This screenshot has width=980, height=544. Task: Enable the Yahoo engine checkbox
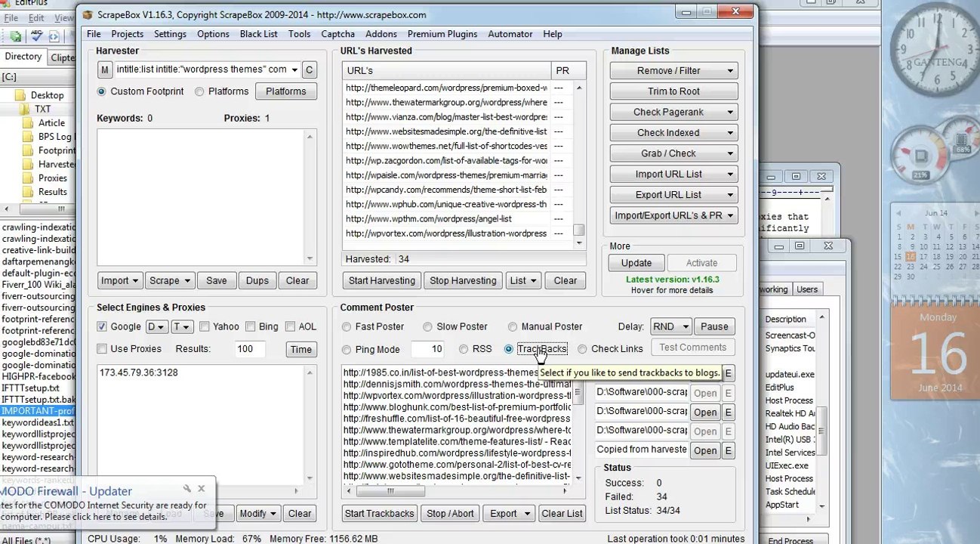205,326
